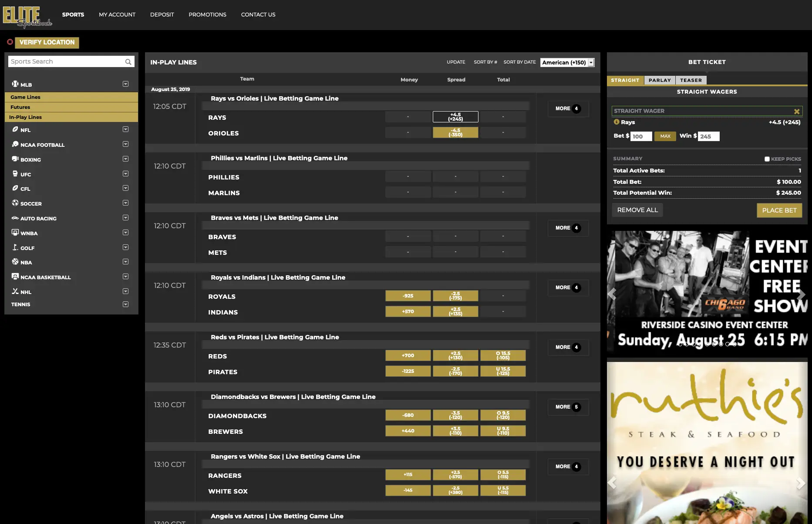Viewport: 812px width, 524px height.
Task: Open More bets for Diamondbacks vs Brewers
Action: click(568, 407)
